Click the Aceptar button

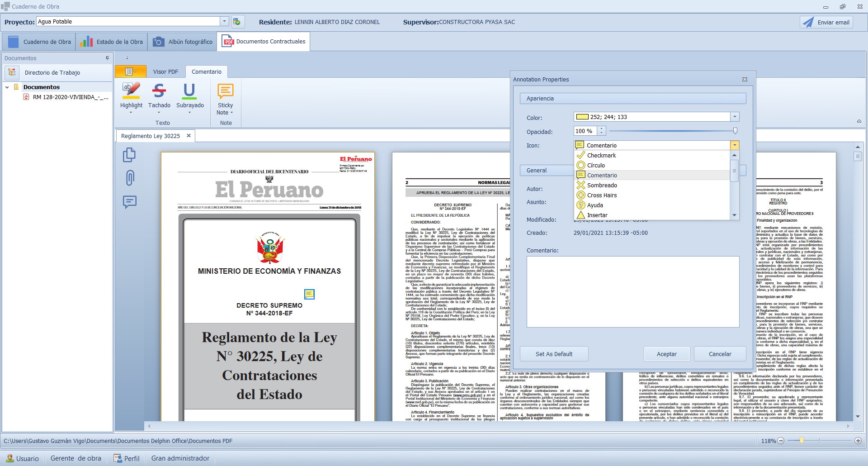click(x=666, y=354)
